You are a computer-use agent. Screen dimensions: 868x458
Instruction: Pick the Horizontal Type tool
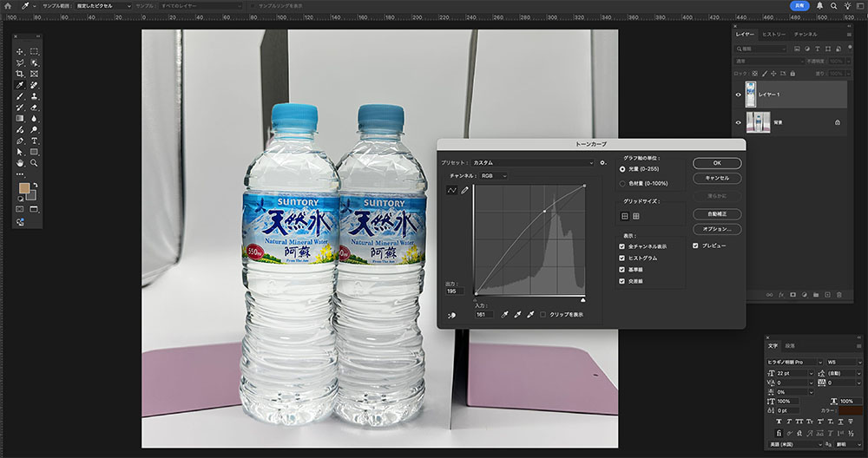point(34,141)
